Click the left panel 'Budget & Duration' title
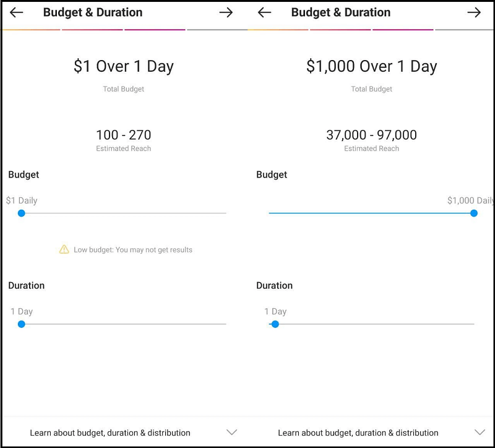 [x=93, y=12]
